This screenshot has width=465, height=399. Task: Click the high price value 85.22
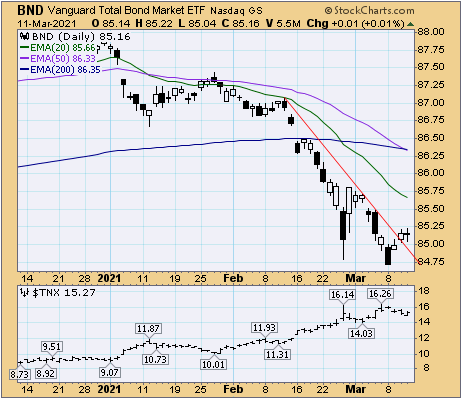pos(159,24)
